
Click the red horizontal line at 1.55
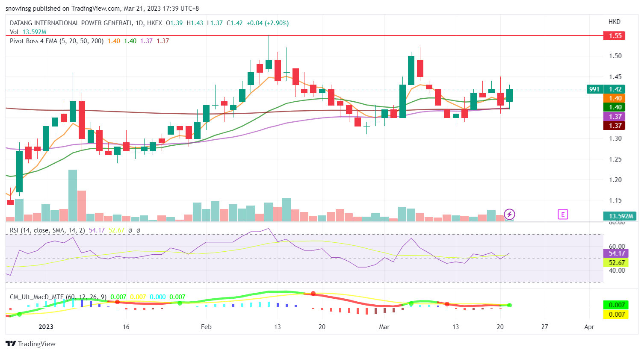[304, 36]
